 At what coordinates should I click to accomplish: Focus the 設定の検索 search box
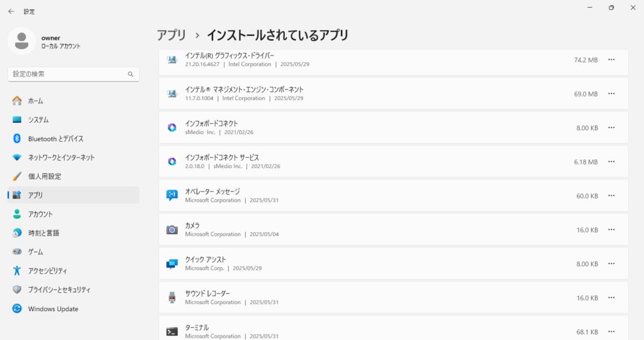74,74
